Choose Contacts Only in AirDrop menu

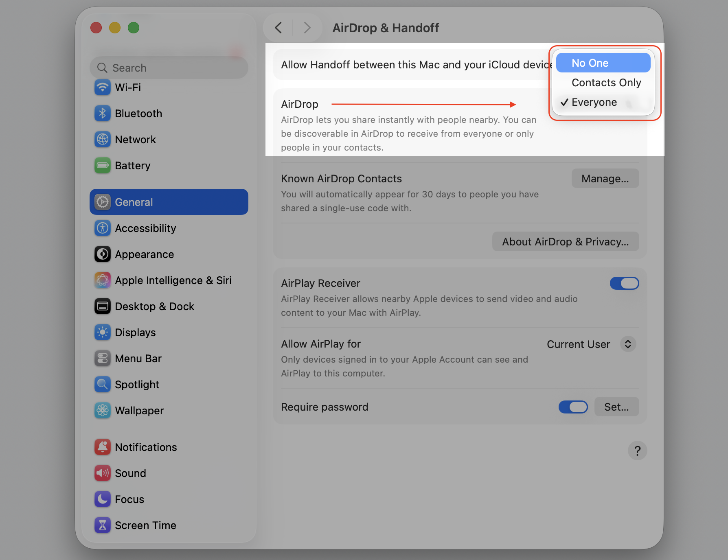pyautogui.click(x=603, y=83)
